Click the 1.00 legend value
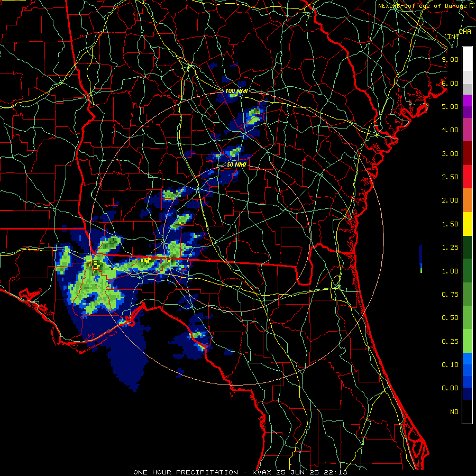The width and height of the screenshot is (476, 476). [450, 271]
